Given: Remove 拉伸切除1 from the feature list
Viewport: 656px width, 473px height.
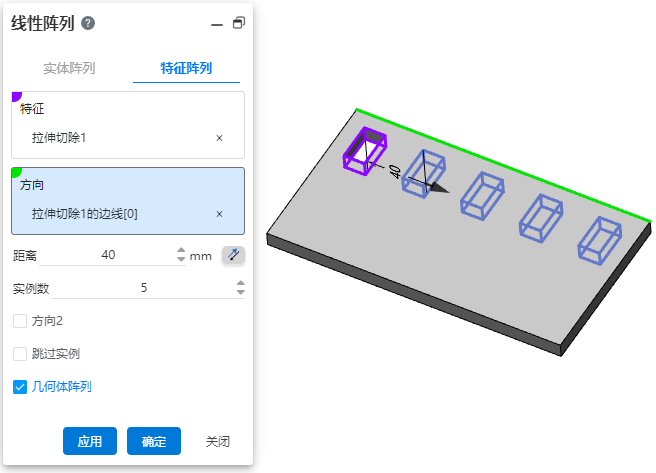Looking at the screenshot, I should pos(219,138).
